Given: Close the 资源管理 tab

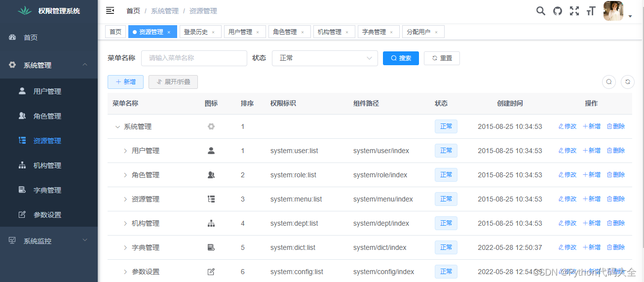Looking at the screenshot, I should [x=169, y=32].
